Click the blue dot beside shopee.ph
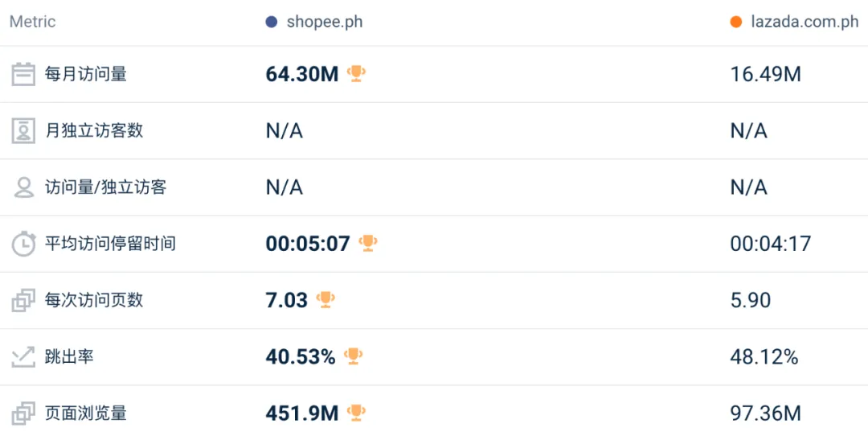The width and height of the screenshot is (868, 432). 272,23
